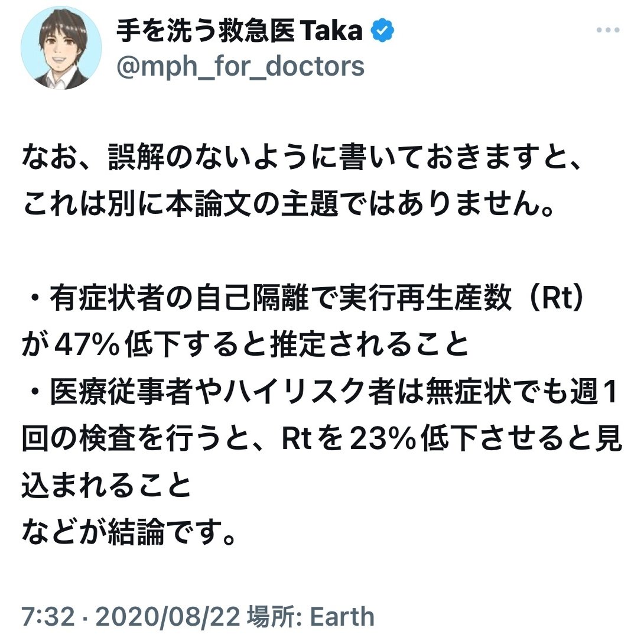Click the line 込まれること
Screen dimensions: 644x644
click(106, 485)
